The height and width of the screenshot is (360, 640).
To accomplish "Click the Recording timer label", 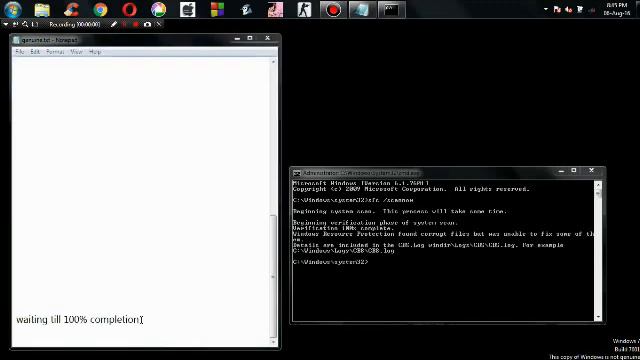I will pos(74,24).
